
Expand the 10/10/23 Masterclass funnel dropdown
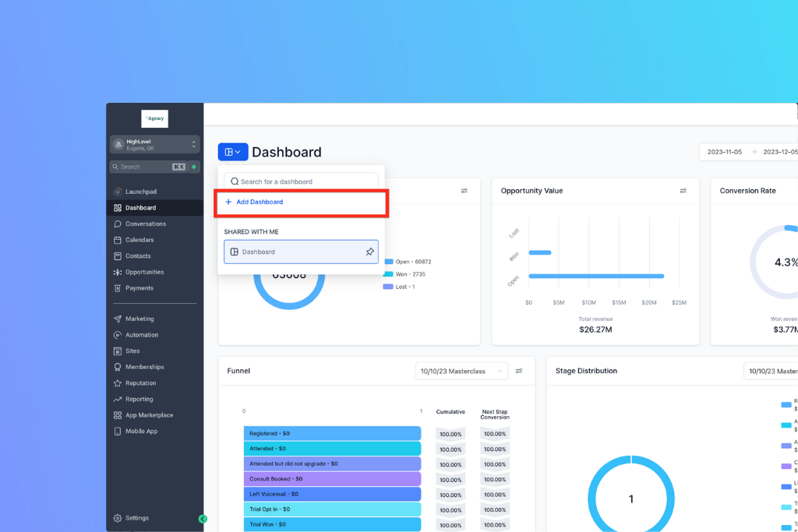[x=461, y=372]
